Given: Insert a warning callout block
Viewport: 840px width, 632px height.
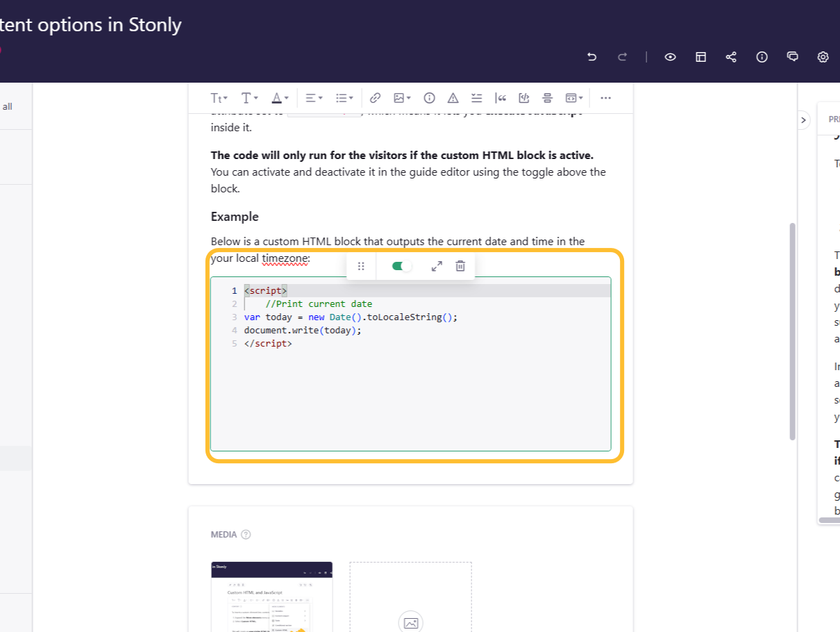Looking at the screenshot, I should [453, 98].
